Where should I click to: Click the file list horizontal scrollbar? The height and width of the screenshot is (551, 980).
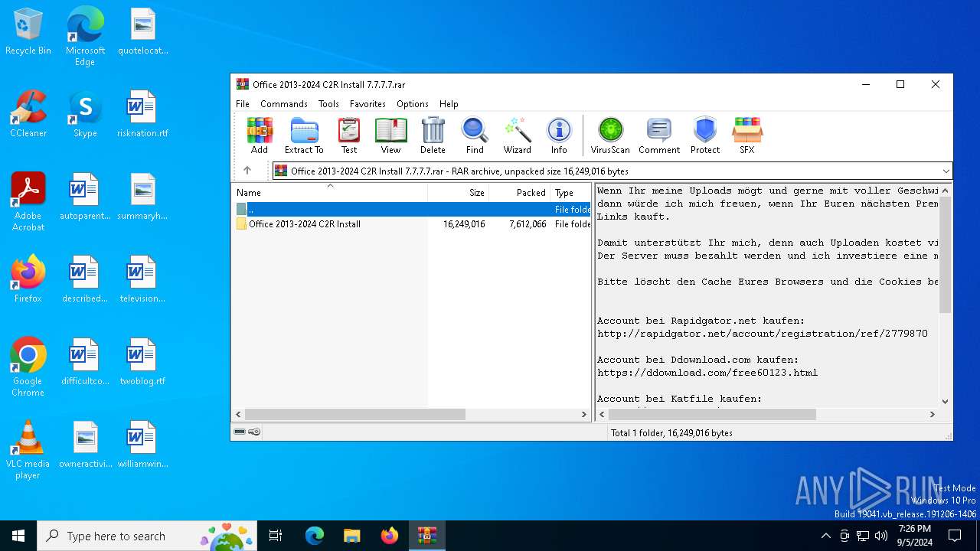[354, 414]
